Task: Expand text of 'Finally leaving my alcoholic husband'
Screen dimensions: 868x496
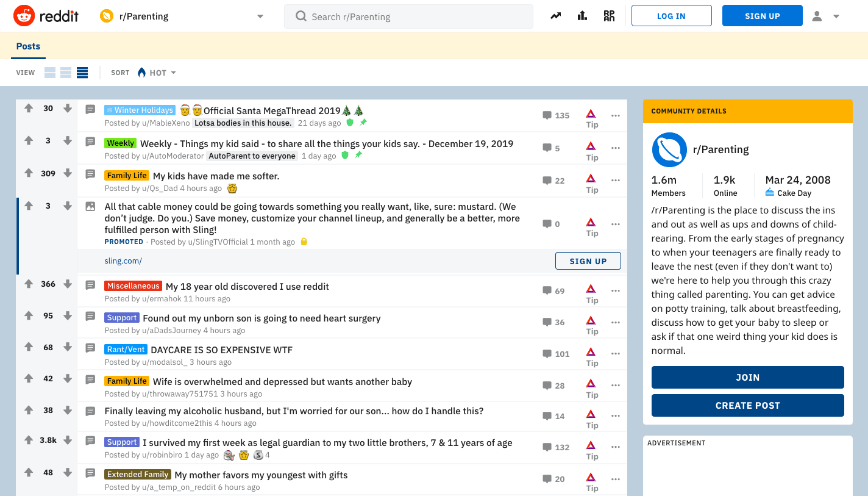Action: click(90, 411)
